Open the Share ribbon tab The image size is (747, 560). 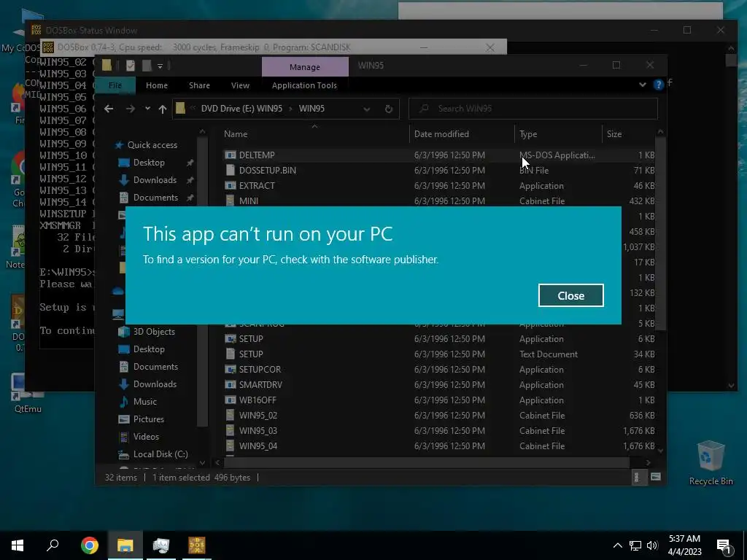click(199, 85)
